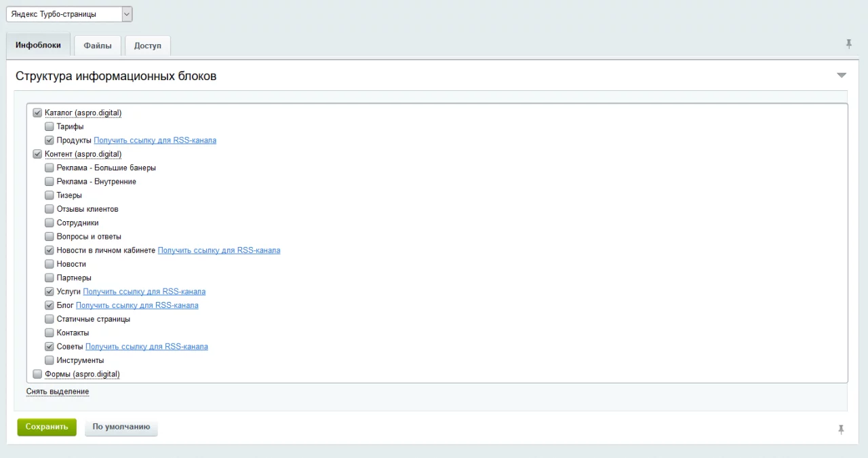Enable the Тарифы checkbox
Screen dimensions: 868x458
click(50, 127)
